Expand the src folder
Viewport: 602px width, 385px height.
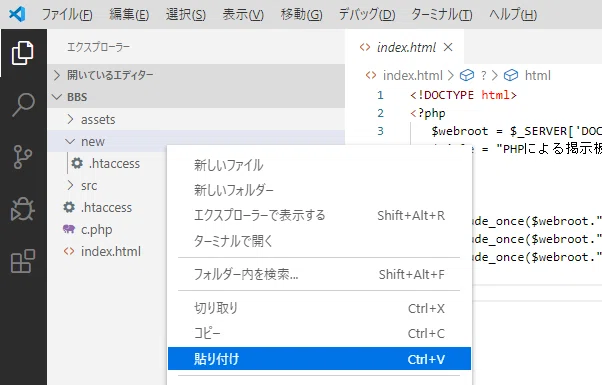[108, 185]
